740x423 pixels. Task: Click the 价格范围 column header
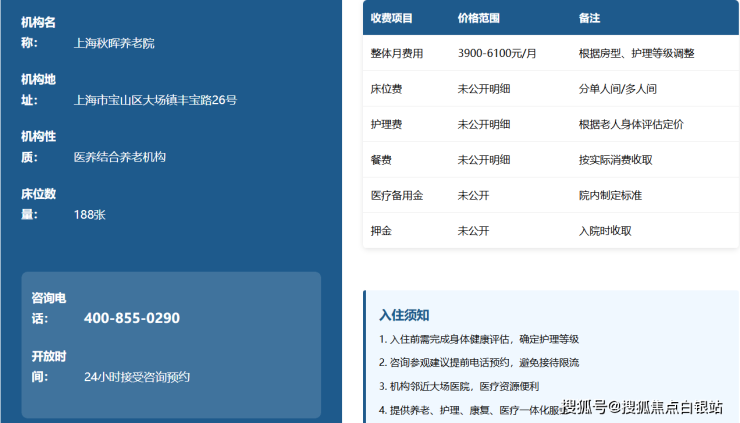tap(479, 18)
